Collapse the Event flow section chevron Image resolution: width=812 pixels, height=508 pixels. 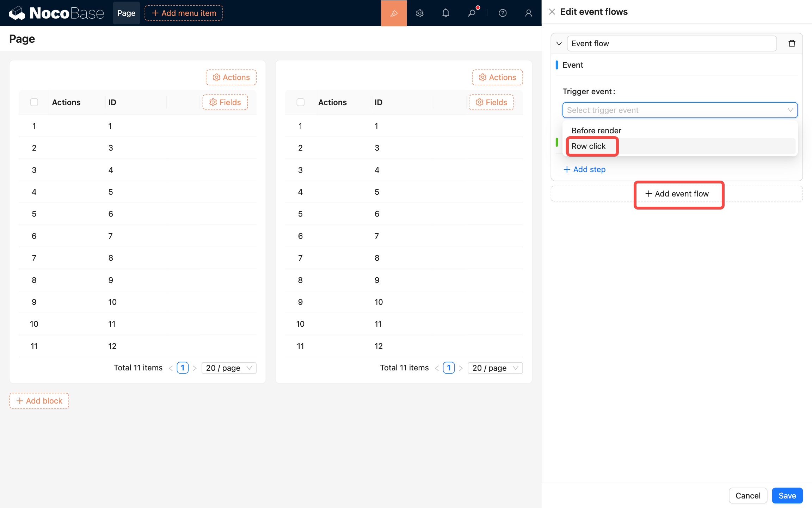[559, 43]
